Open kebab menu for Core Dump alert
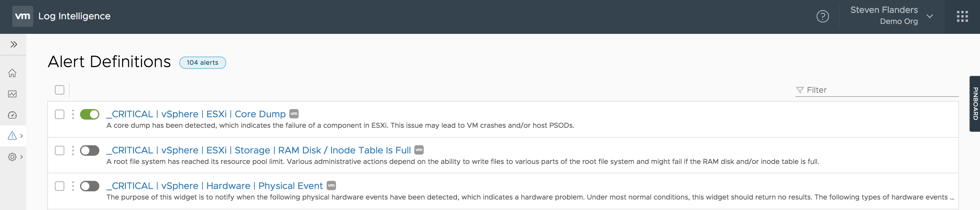Image resolution: width=980 pixels, height=210 pixels. (x=73, y=114)
